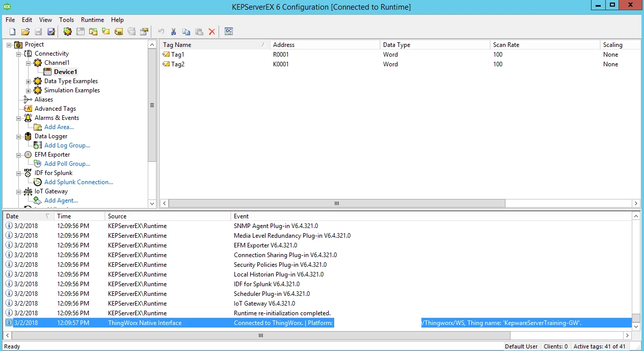Click the New Channel gear toolbar icon
Viewport: 644px width, 351px height.
67,32
